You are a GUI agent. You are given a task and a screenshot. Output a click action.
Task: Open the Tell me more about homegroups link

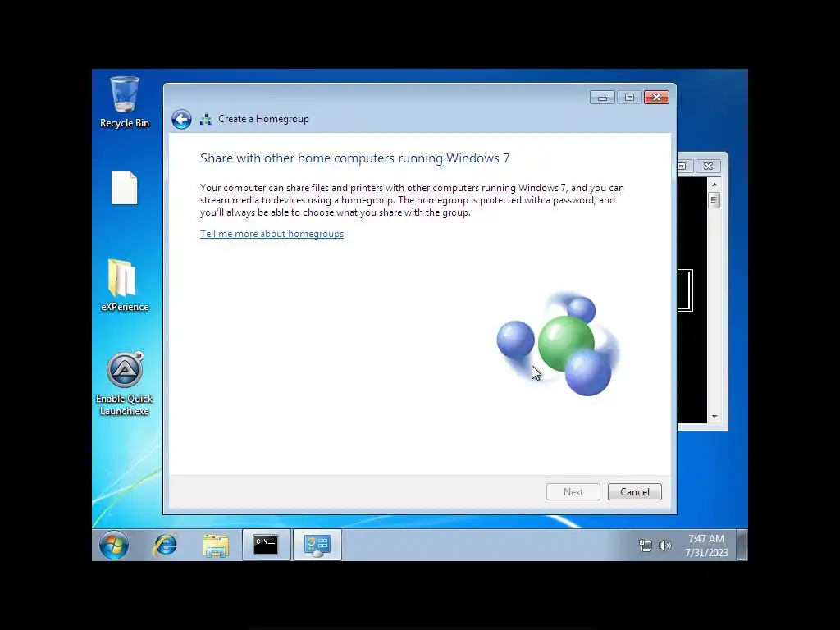point(272,234)
